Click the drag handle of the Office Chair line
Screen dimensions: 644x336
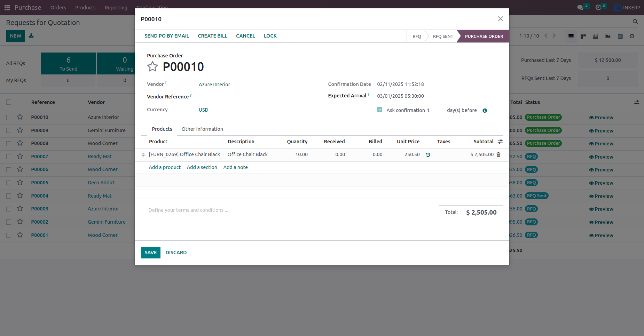tap(143, 155)
